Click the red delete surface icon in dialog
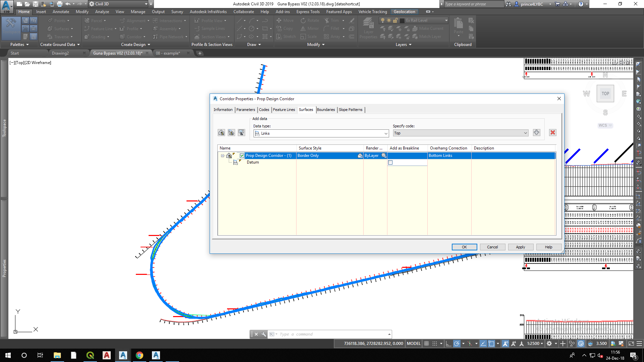This screenshot has height=362, width=644. click(552, 132)
